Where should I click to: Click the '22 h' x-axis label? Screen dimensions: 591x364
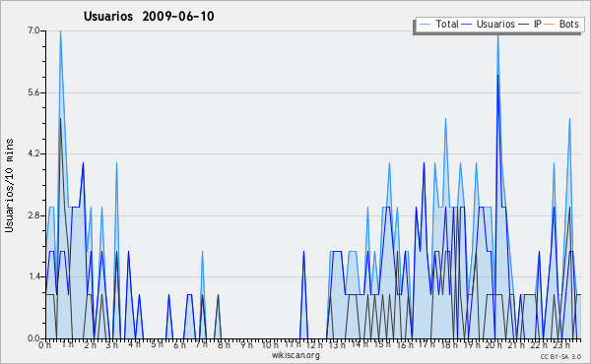(538, 344)
